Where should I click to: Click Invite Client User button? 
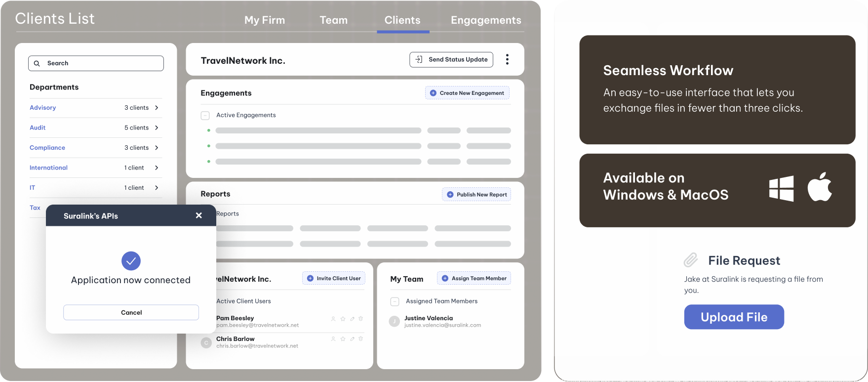point(334,278)
